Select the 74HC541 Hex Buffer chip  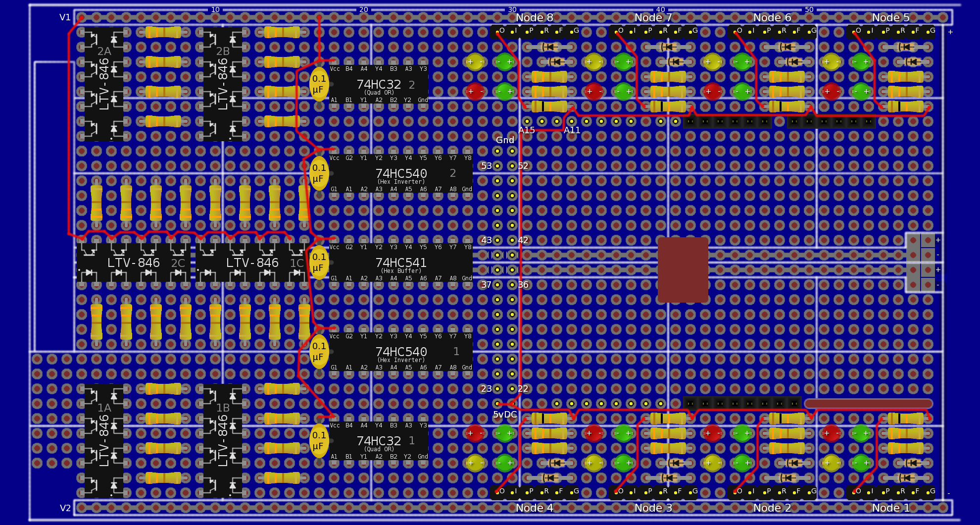pyautogui.click(x=401, y=262)
